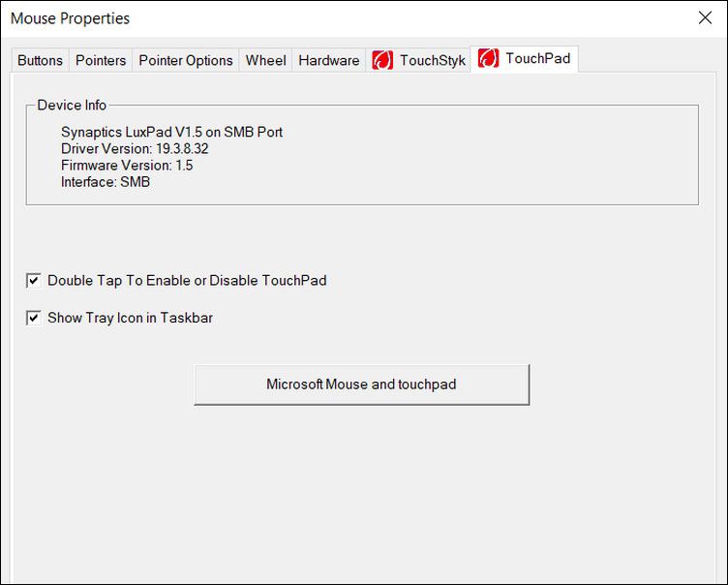The image size is (728, 585).
Task: Click the Synaptics logo on TouchStyk tab
Action: (382, 60)
